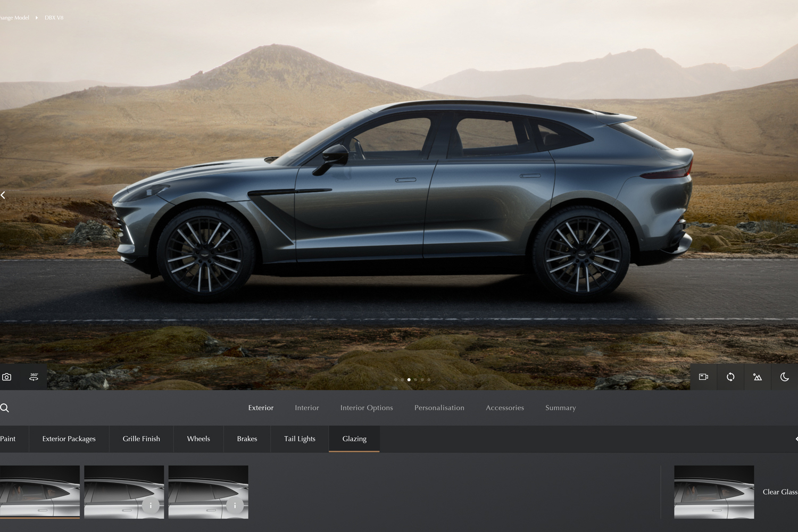
Task: Show info for the second glazing thumbnail
Action: click(151, 505)
